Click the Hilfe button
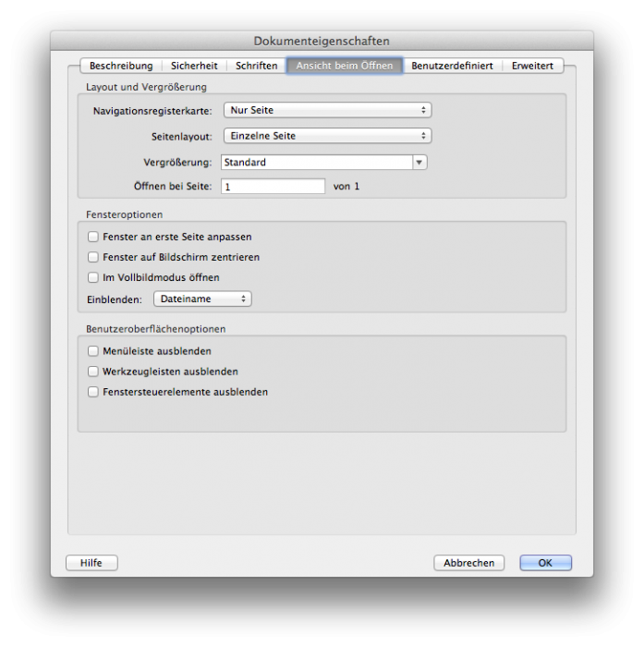 click(91, 563)
